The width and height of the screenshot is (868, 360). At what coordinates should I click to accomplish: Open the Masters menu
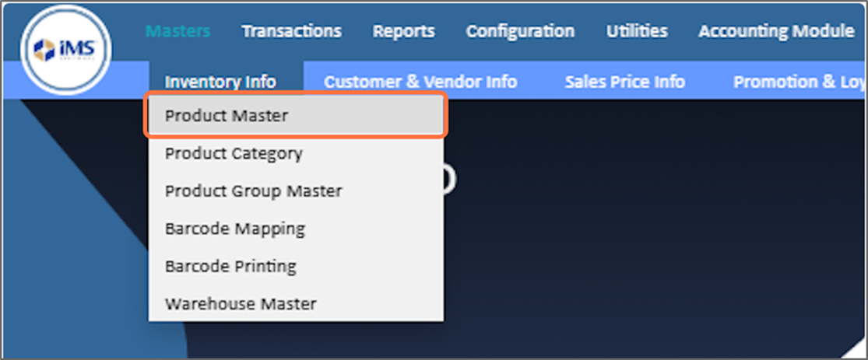click(177, 31)
